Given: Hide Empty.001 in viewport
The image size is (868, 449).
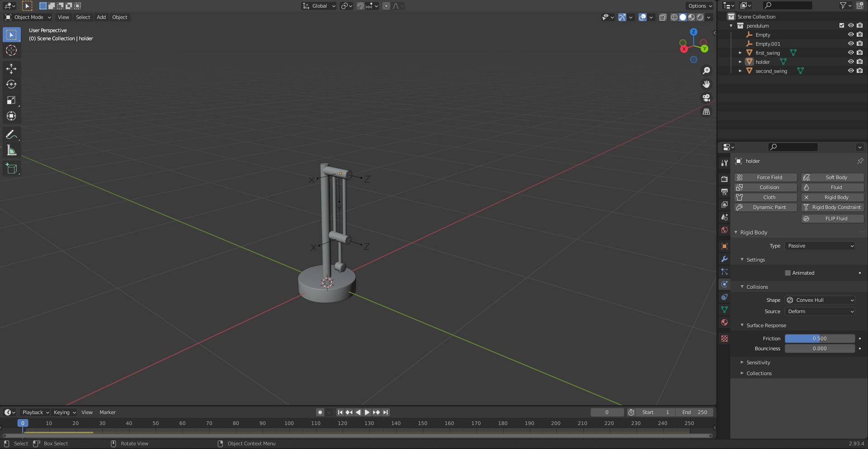Looking at the screenshot, I should point(851,44).
